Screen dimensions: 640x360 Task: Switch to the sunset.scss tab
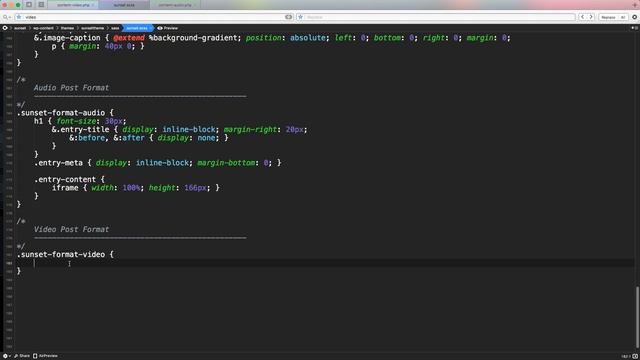pos(124,5)
